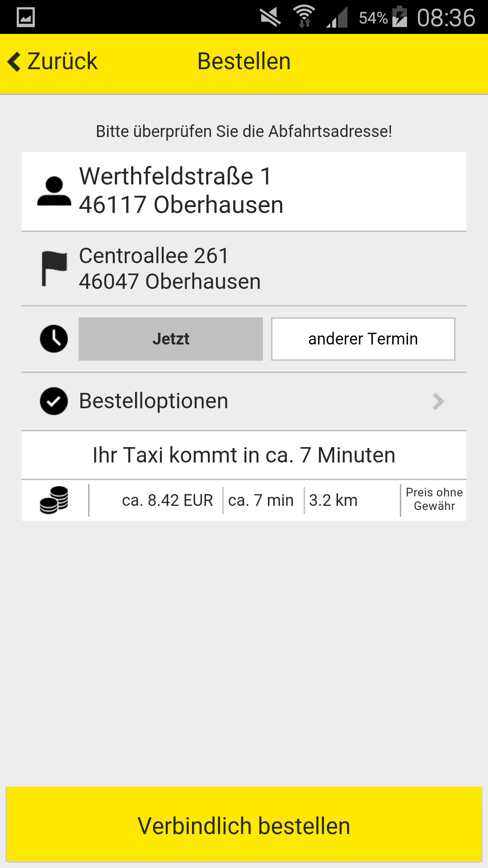This screenshot has width=488, height=868.
Task: Tap the Bestelloptionen checkmark circle icon
Action: tap(54, 401)
